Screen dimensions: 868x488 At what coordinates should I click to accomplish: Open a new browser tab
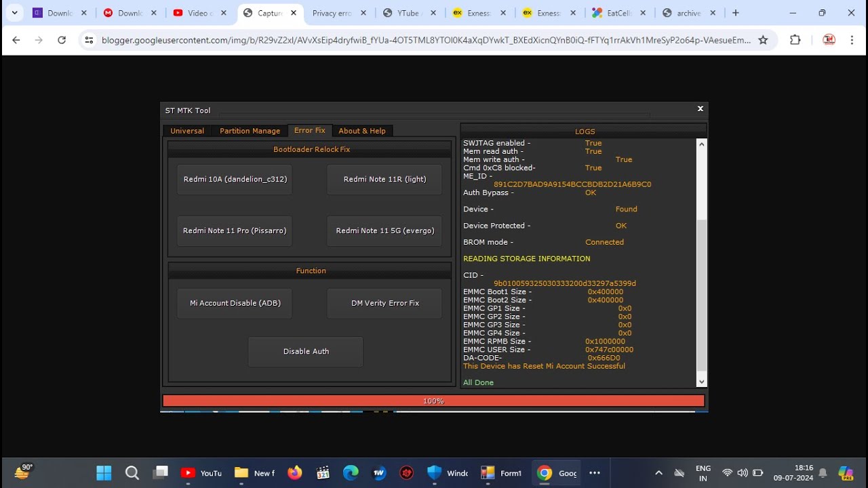[736, 13]
